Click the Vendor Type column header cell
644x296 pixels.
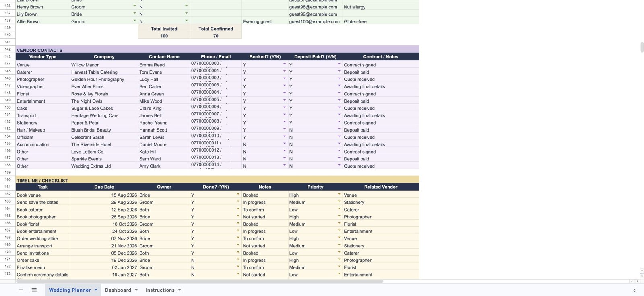[x=43, y=57]
